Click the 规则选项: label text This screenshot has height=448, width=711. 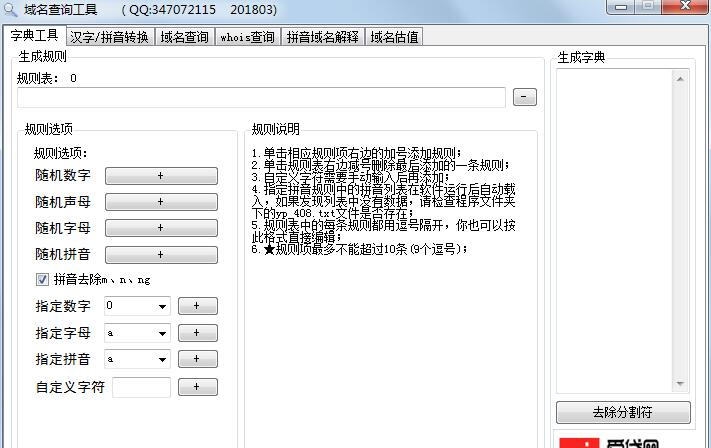[61, 153]
